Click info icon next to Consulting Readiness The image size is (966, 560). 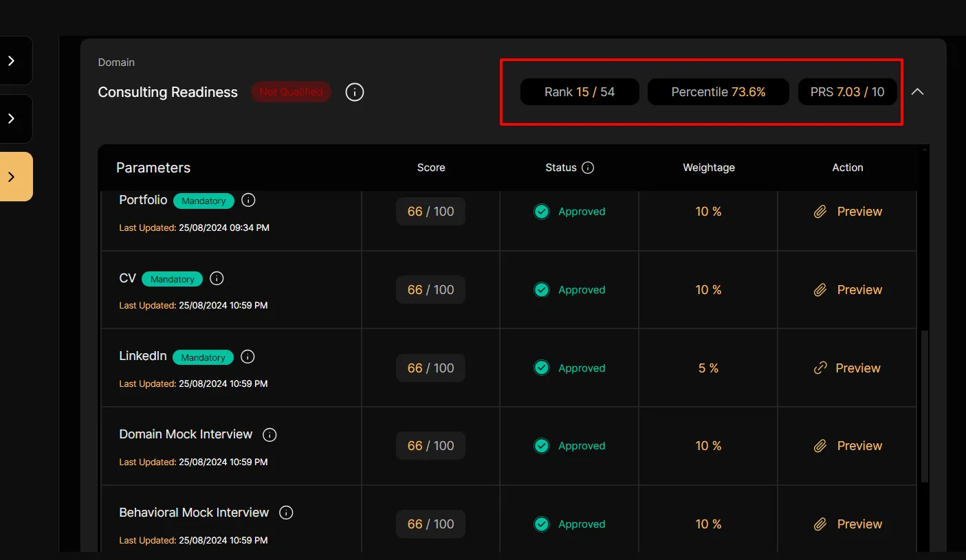coord(354,92)
